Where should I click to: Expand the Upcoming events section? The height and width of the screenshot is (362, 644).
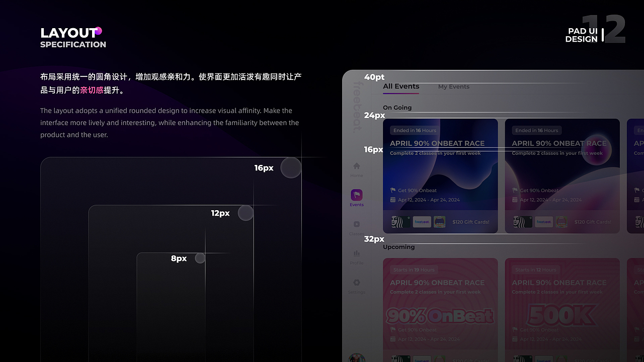(x=398, y=247)
